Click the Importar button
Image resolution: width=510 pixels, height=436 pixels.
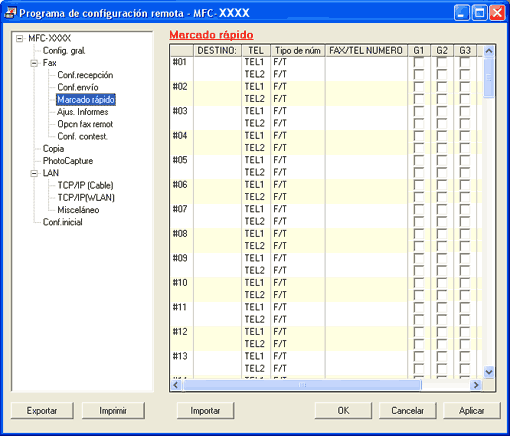coord(205,411)
